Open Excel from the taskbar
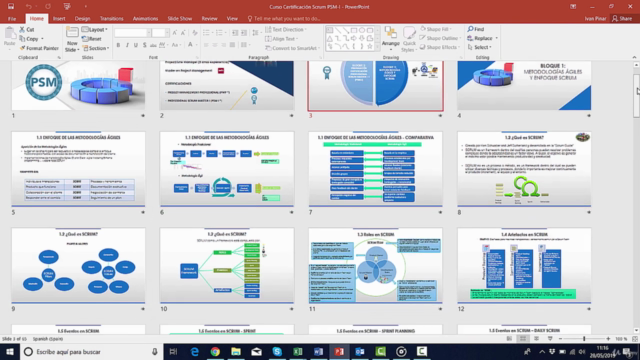The height and width of the screenshot is (360, 640). click(x=298, y=351)
